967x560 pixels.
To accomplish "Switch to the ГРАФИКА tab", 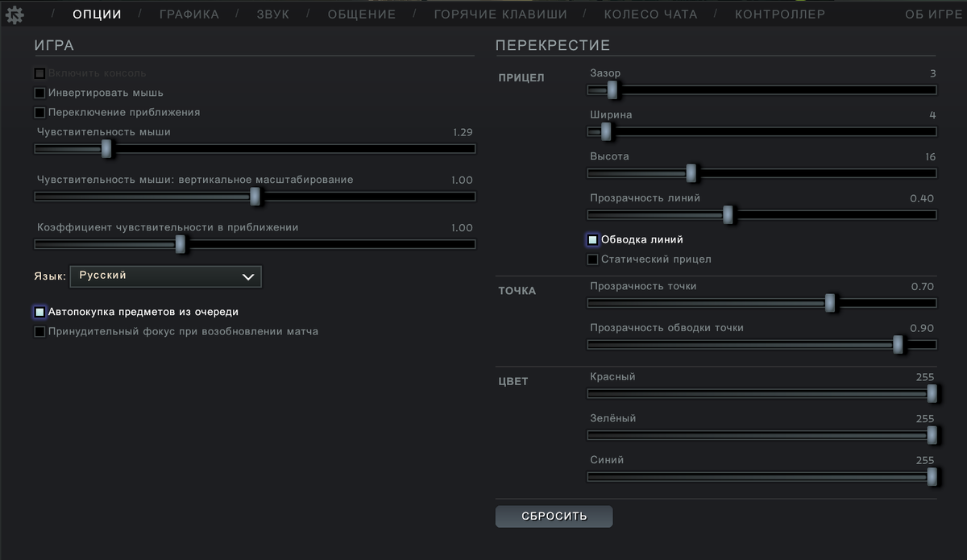I will pos(189,15).
